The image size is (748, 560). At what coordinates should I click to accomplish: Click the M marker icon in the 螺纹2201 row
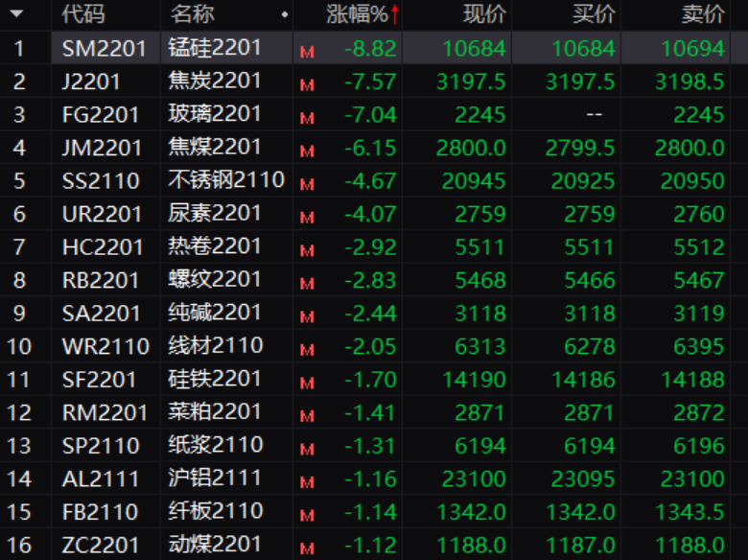click(x=307, y=284)
